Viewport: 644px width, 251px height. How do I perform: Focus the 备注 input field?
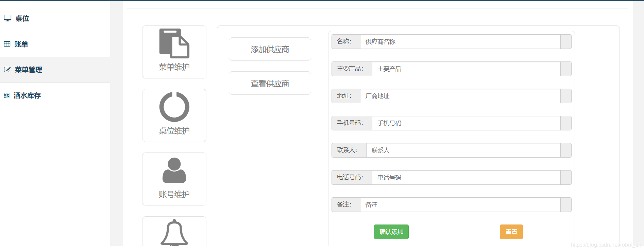tap(460, 204)
